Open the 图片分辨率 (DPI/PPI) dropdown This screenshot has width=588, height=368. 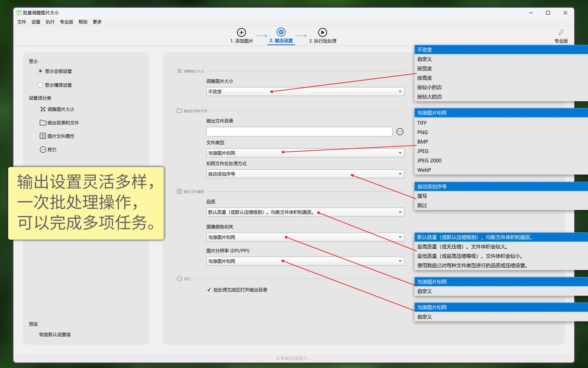point(305,261)
